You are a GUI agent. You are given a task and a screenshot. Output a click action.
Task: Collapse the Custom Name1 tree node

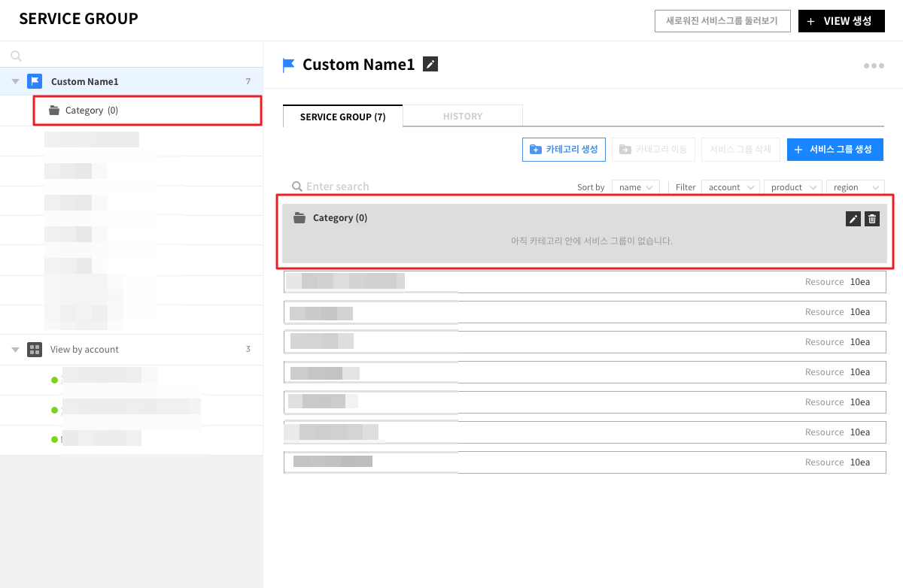(x=15, y=81)
